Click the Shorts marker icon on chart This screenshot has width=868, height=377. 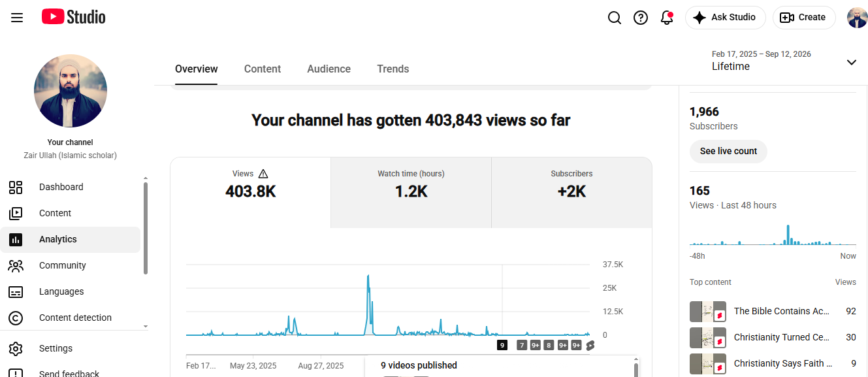[x=590, y=345]
